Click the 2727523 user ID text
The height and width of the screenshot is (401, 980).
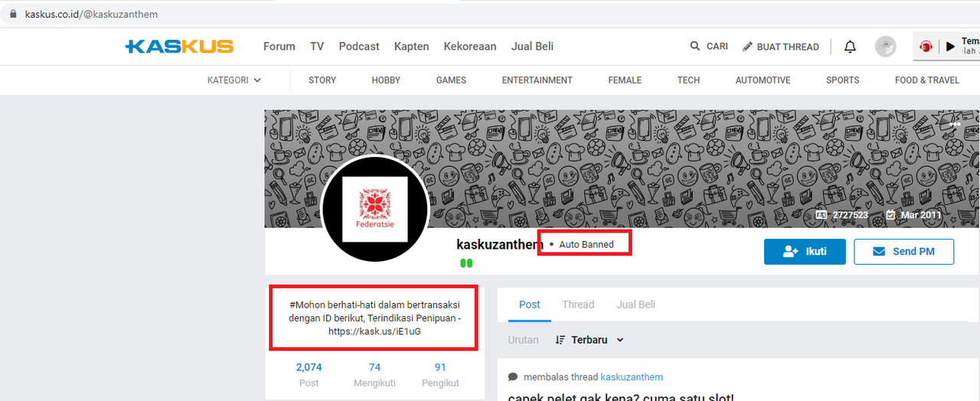click(851, 215)
